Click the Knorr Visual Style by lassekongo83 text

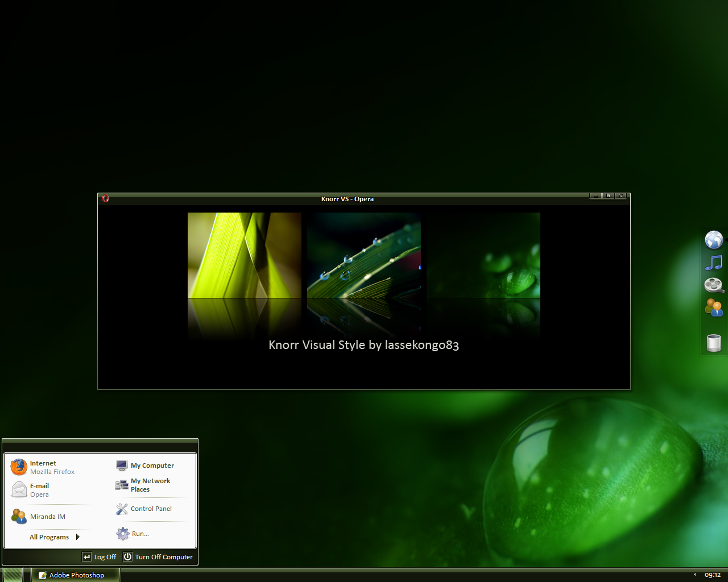363,345
